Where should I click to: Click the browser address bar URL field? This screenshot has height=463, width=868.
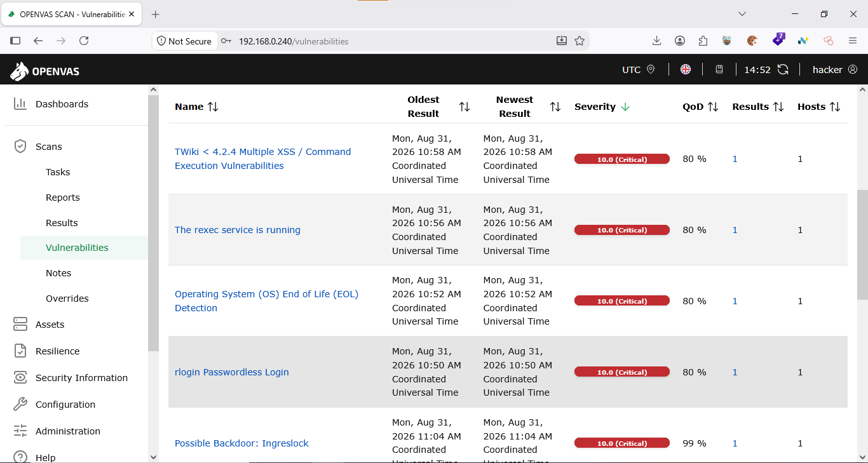point(394,41)
